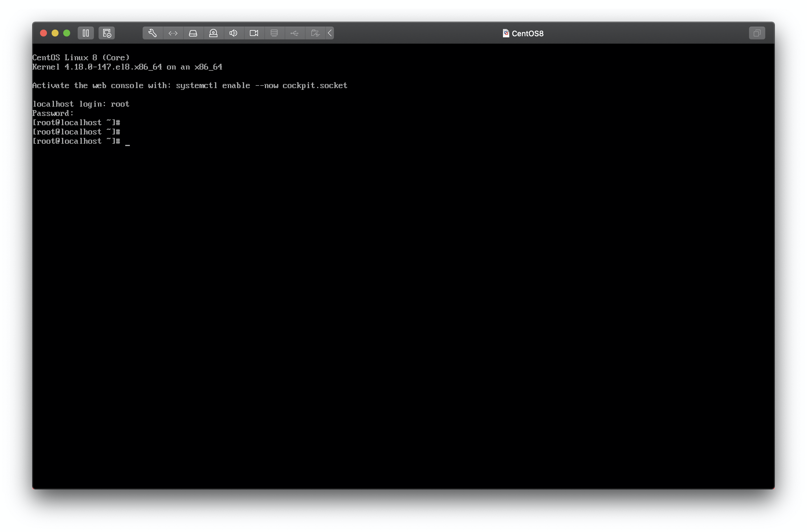Click the hard disk device icon
This screenshot has width=807, height=532.
click(193, 33)
